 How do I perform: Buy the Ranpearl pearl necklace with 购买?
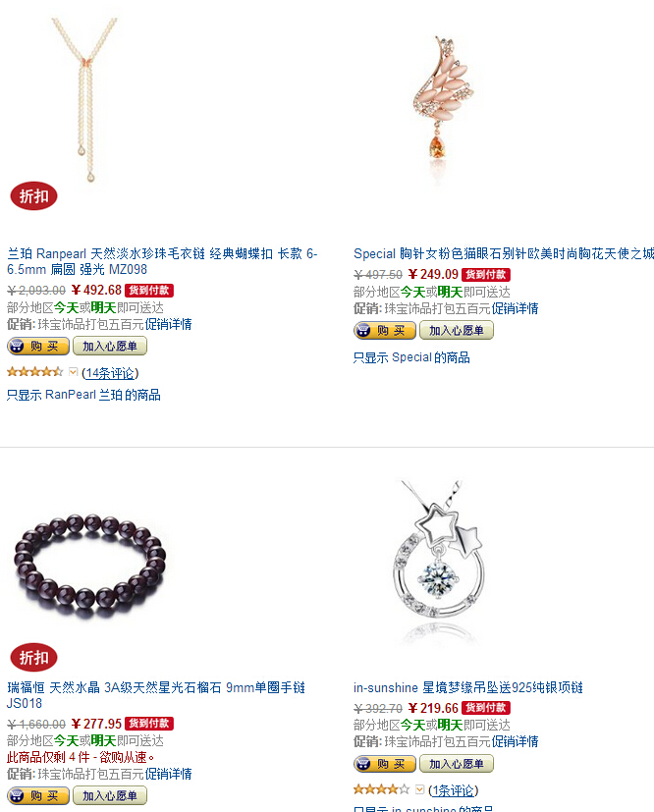point(38,346)
